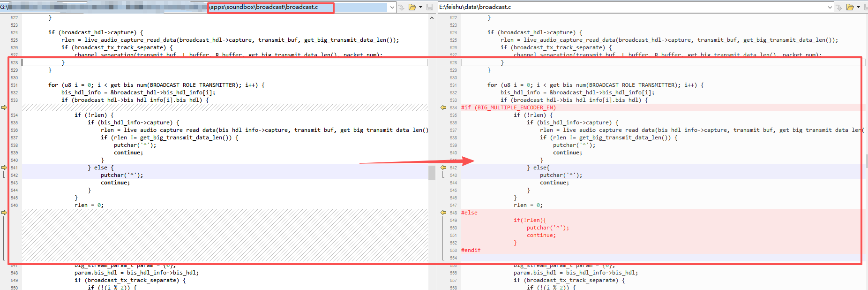Click '} else{' on right line 542
868x290 pixels.
coord(538,168)
